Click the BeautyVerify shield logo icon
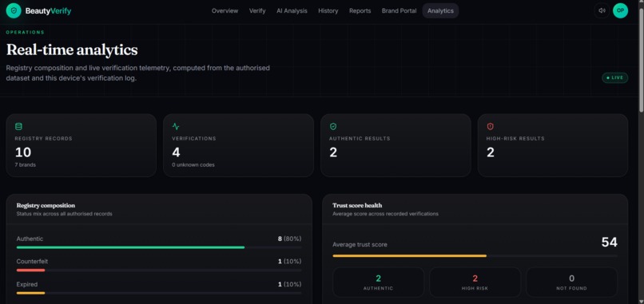The image size is (644, 304). [14, 10]
